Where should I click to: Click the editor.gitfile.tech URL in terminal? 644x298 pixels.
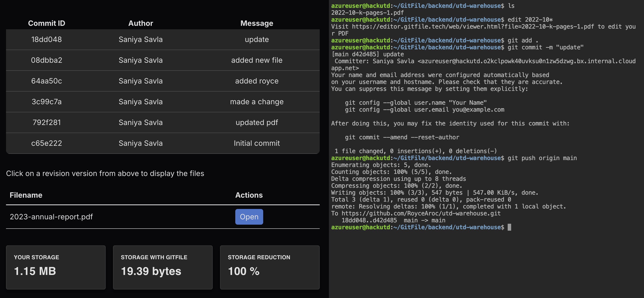[472, 27]
